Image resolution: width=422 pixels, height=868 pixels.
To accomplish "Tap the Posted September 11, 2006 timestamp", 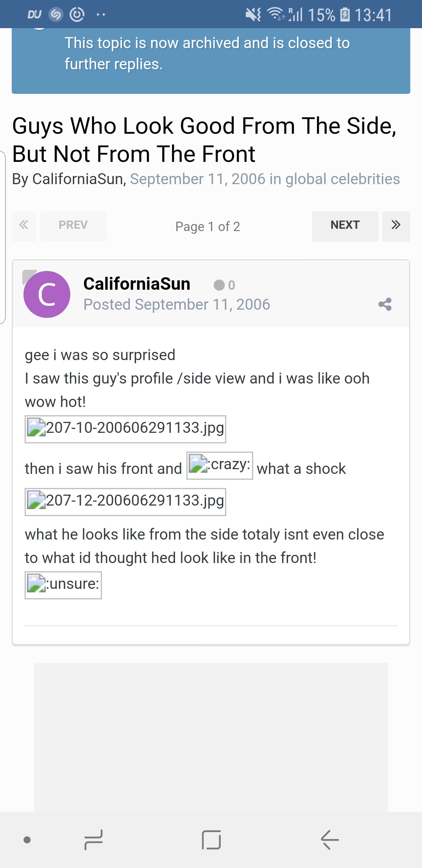I will pos(177,305).
